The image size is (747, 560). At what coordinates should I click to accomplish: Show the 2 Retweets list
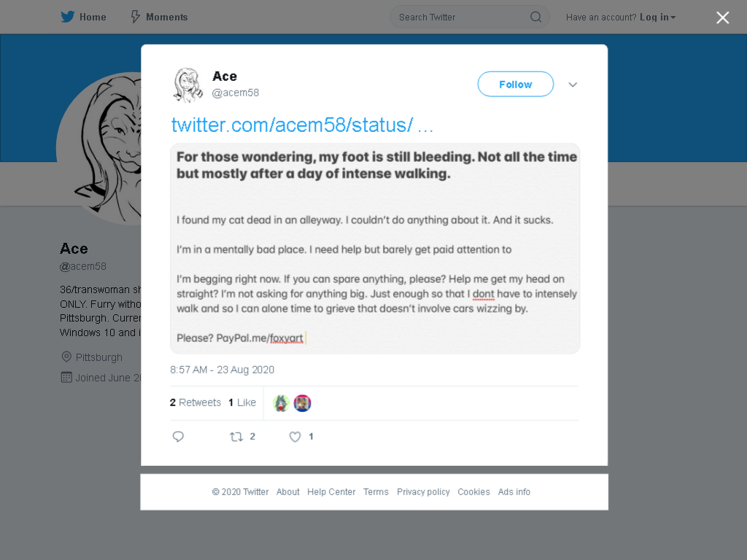click(x=196, y=402)
